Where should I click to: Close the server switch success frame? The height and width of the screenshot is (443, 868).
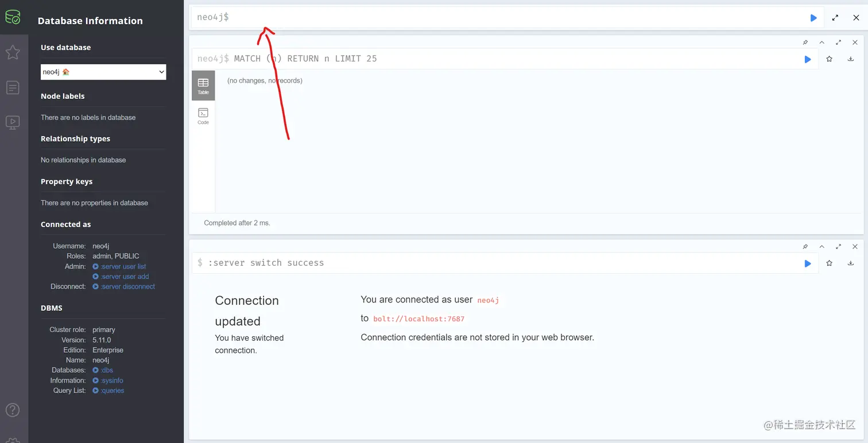pos(855,247)
